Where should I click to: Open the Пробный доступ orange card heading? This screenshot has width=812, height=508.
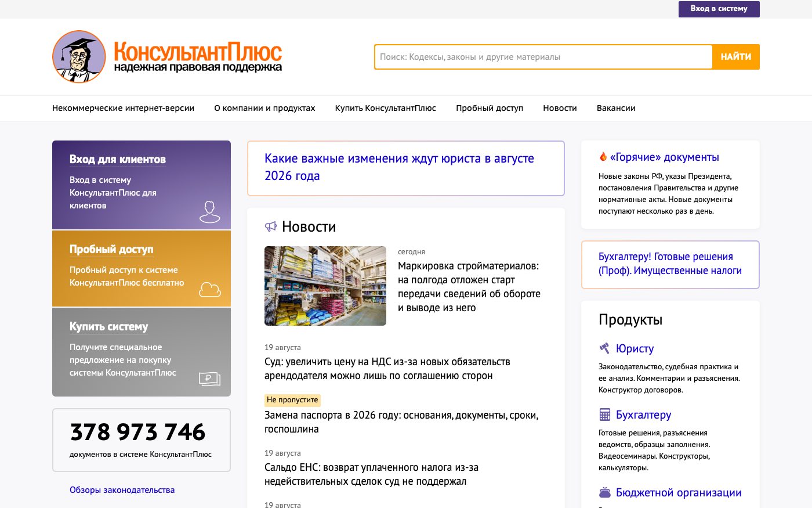(111, 249)
